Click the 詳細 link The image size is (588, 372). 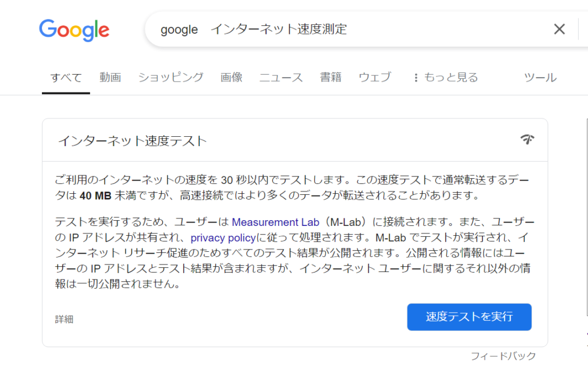click(x=64, y=319)
